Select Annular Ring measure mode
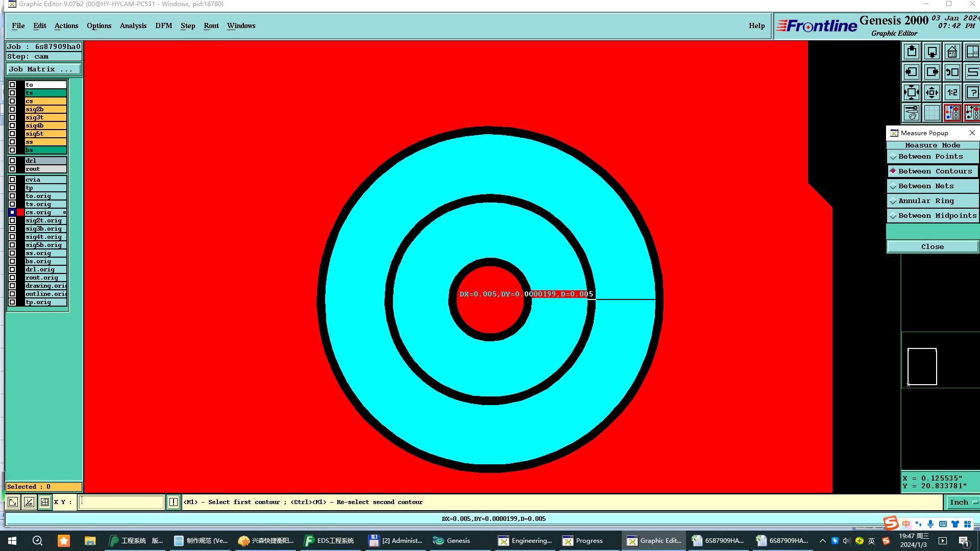Viewport: 980px width, 551px height. 926,201
